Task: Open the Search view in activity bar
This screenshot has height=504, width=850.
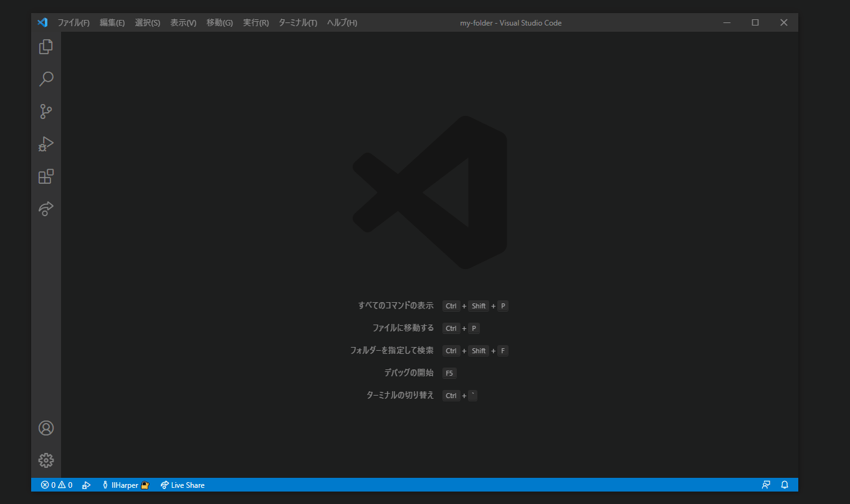Action: tap(46, 79)
